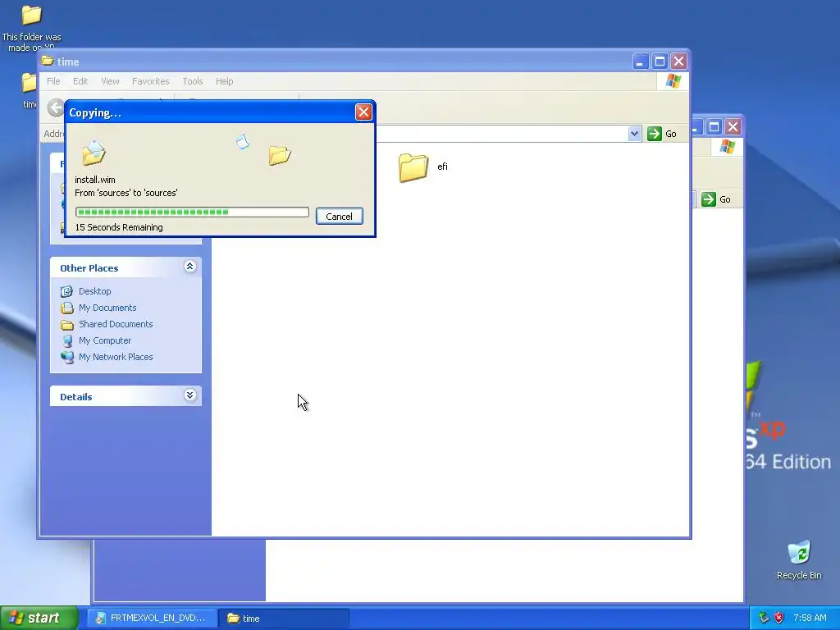Click the network tray icon
Viewport: 840px width, 630px height.
pyautogui.click(x=764, y=618)
